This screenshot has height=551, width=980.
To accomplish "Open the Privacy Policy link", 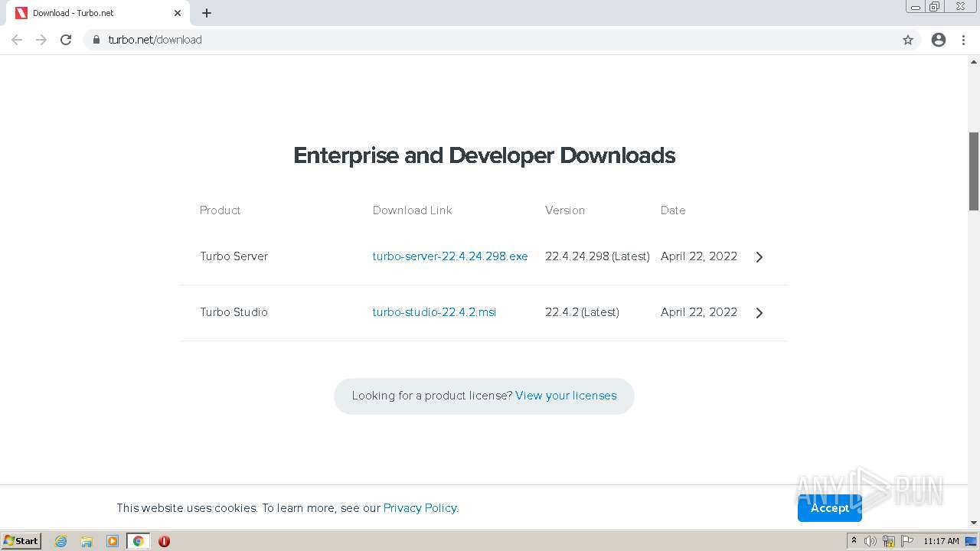I will tap(420, 508).
